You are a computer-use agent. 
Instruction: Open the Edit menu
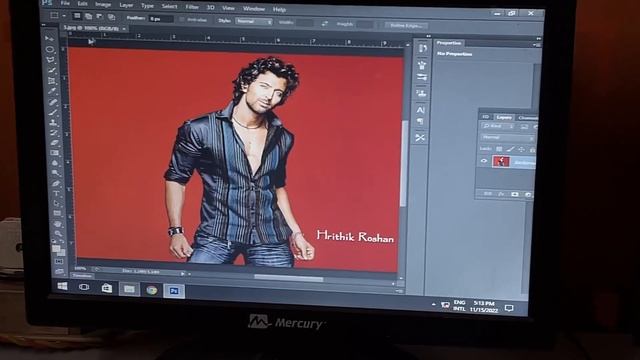point(82,4)
